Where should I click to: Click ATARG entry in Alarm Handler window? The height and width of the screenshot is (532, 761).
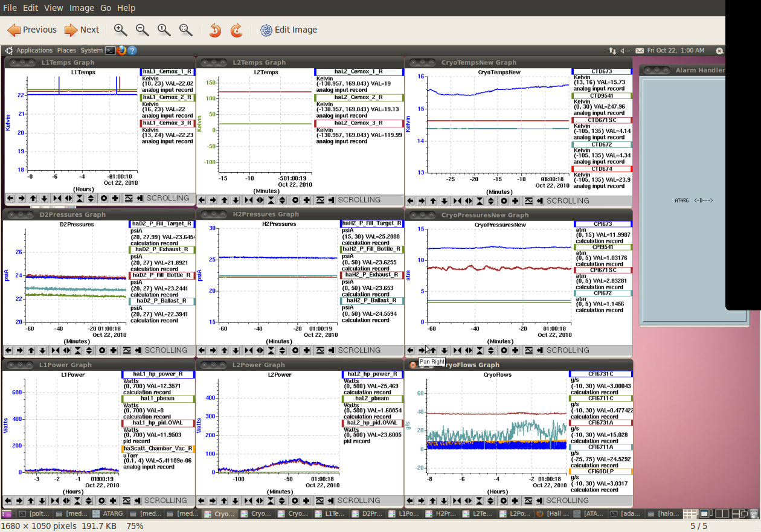(695, 200)
